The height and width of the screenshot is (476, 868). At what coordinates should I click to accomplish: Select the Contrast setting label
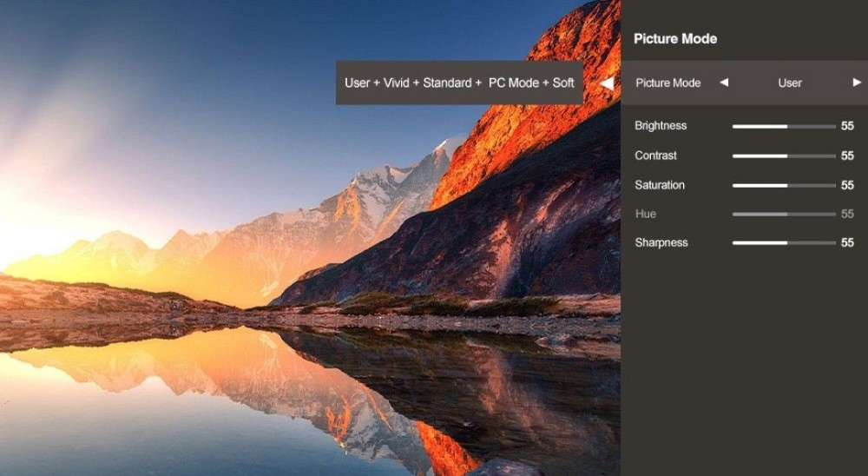coord(655,155)
